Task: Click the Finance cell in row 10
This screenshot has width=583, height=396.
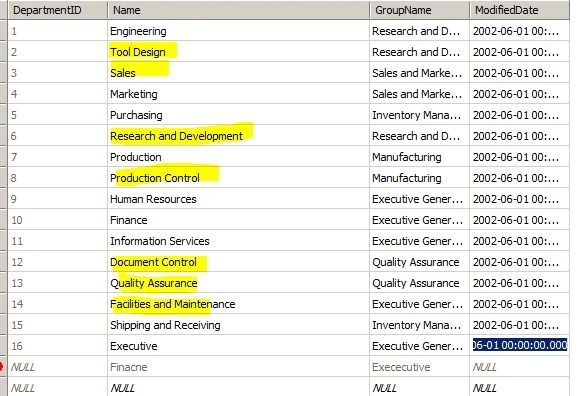Action: point(238,220)
